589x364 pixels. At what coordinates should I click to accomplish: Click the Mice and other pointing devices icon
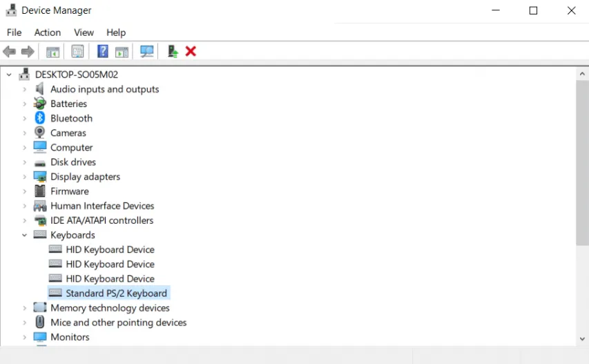40,322
